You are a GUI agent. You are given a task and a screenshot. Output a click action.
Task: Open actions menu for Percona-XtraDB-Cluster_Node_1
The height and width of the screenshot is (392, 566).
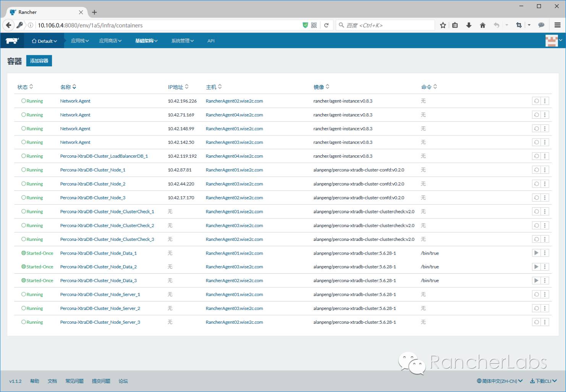(545, 170)
